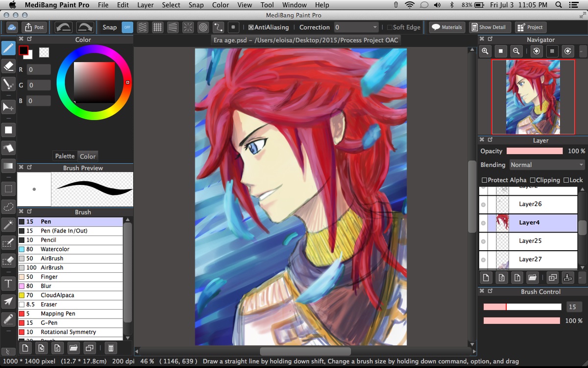Select the Select Pen tool
The width and height of the screenshot is (588, 368).
point(8,243)
